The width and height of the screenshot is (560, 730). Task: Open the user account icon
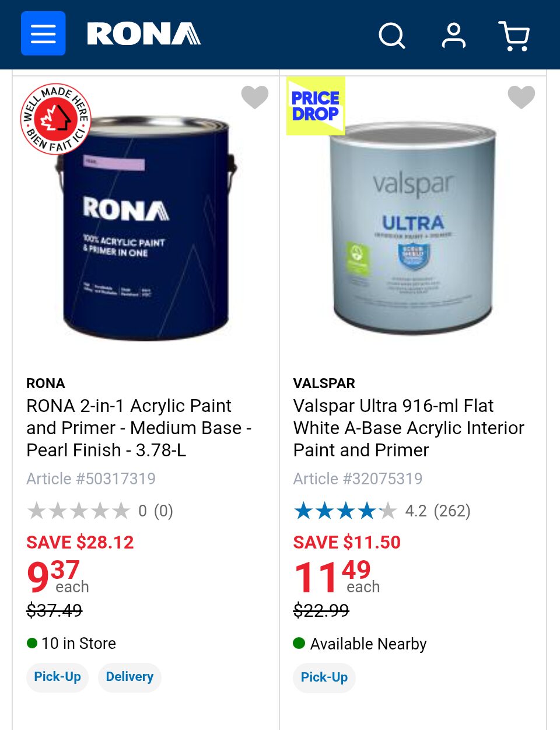[x=453, y=36]
